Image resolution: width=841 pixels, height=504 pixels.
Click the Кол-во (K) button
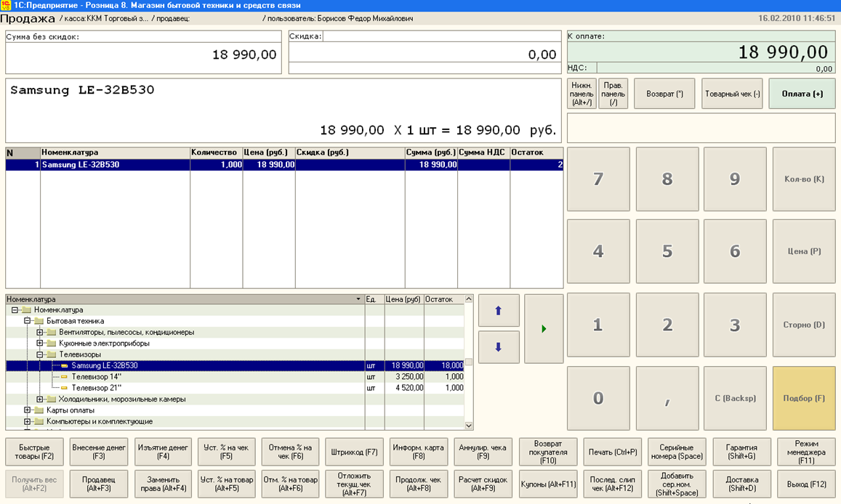point(804,179)
